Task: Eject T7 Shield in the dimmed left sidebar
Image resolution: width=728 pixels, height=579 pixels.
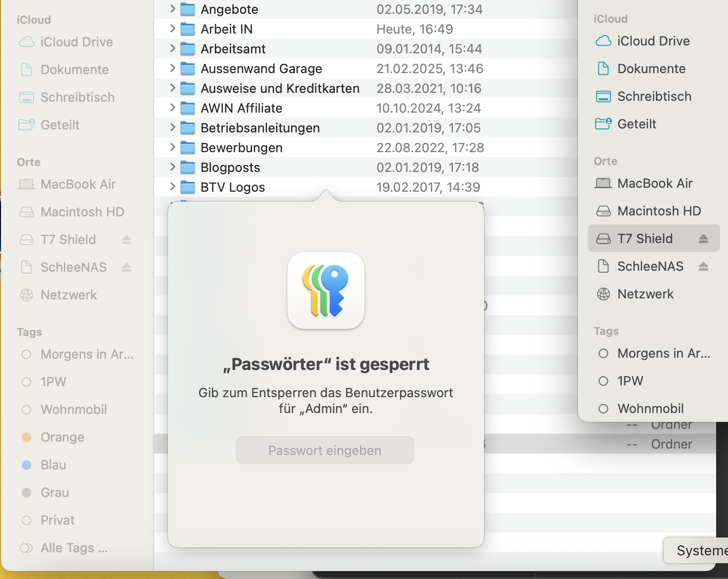Action: point(126,240)
